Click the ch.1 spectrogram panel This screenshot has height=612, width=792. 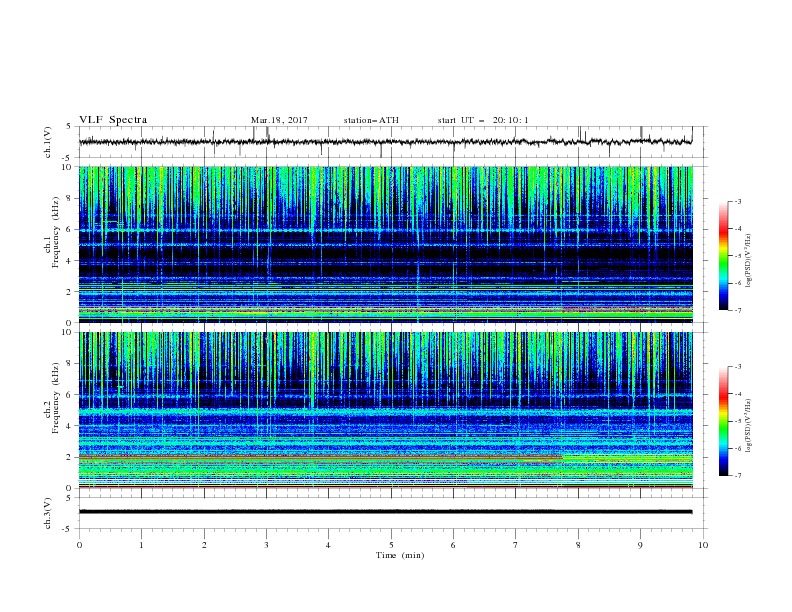pos(386,244)
